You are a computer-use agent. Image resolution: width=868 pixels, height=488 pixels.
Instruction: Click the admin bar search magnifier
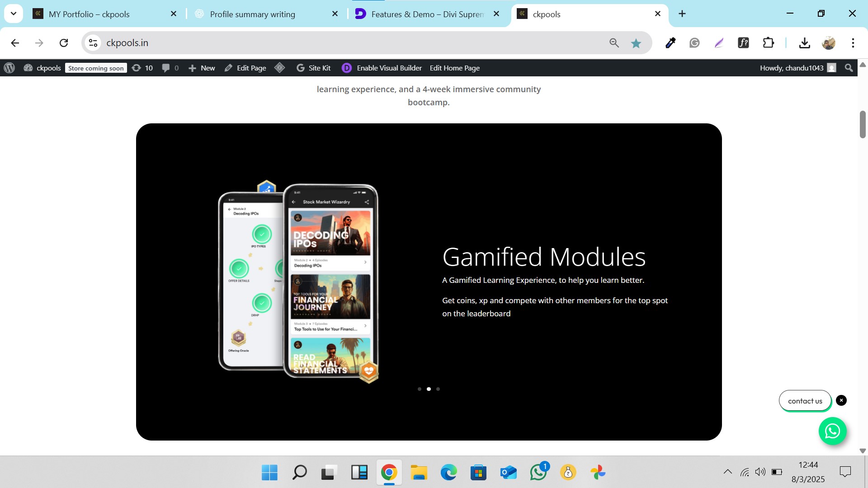click(849, 68)
